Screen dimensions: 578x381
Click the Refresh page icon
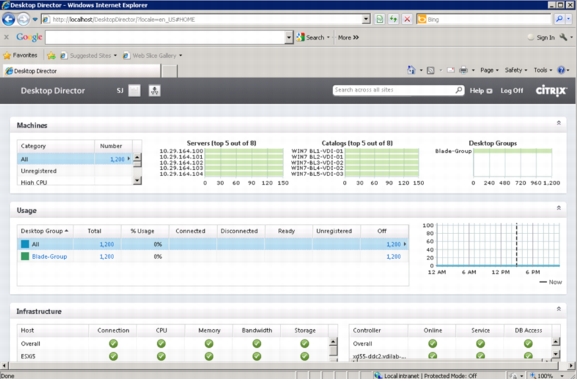[393, 19]
